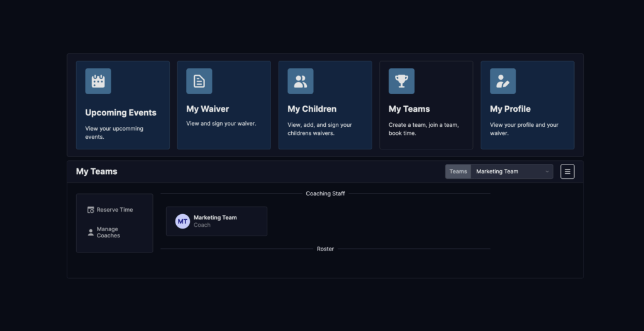The image size is (644, 331).
Task: Click the chevron arrow on the team selector
Action: click(x=547, y=171)
